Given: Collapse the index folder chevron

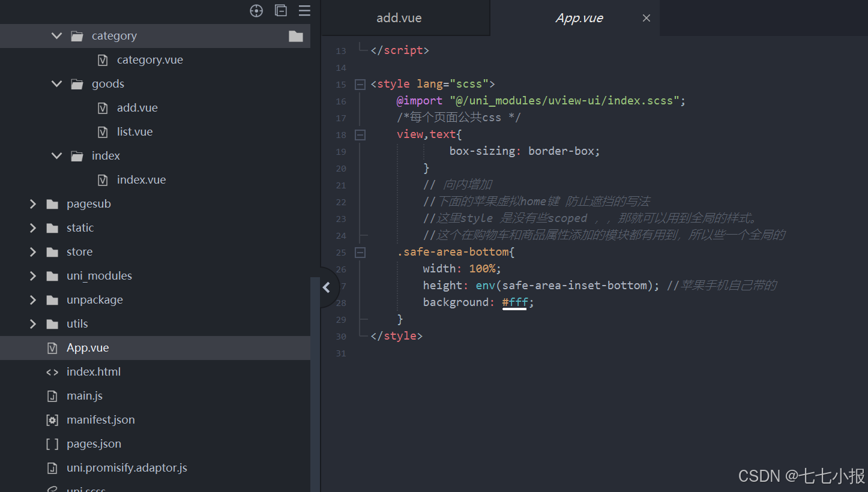Looking at the screenshot, I should pos(57,156).
